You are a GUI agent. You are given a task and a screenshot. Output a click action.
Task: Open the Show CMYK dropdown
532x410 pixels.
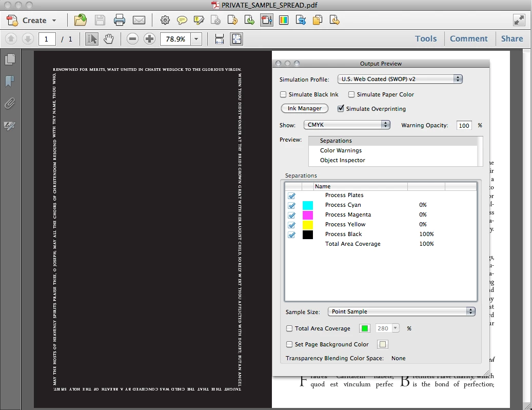point(347,125)
